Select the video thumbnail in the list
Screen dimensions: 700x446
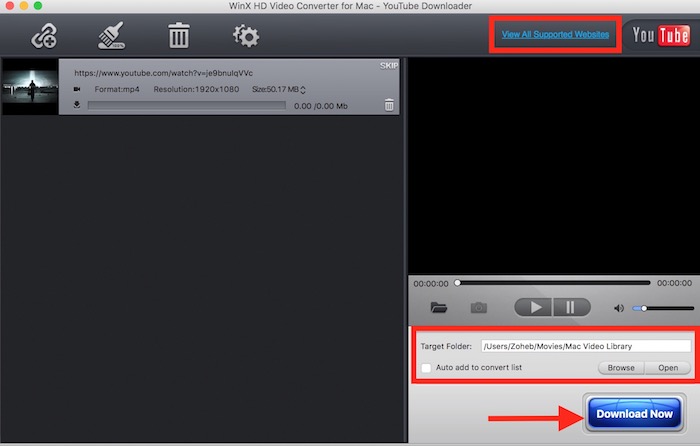(30, 88)
